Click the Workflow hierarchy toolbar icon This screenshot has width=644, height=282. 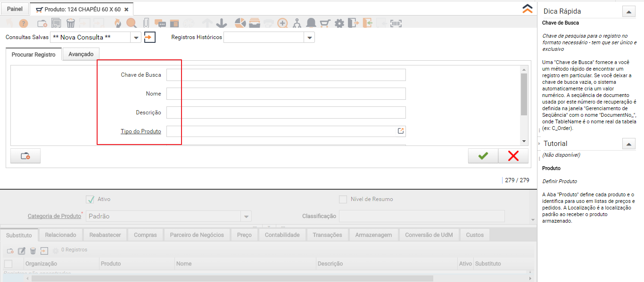click(297, 23)
